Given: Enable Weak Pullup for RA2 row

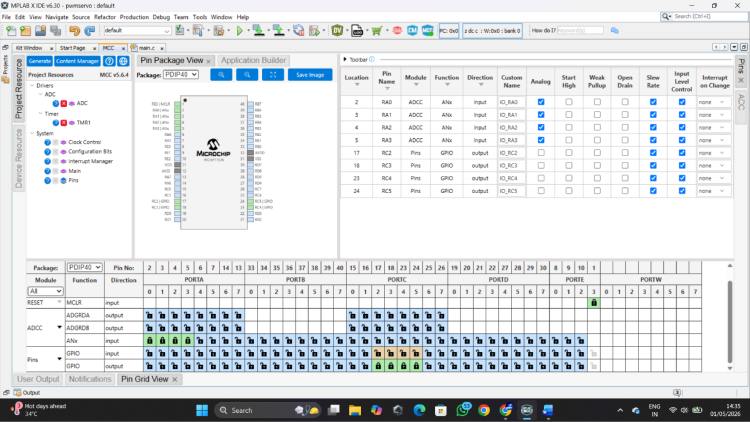Looking at the screenshot, I should point(597,127).
